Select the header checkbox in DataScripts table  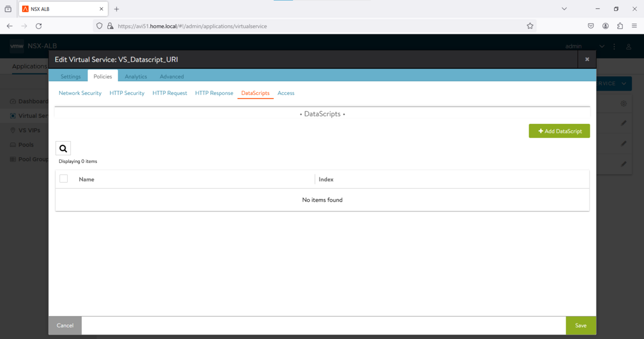[63, 179]
